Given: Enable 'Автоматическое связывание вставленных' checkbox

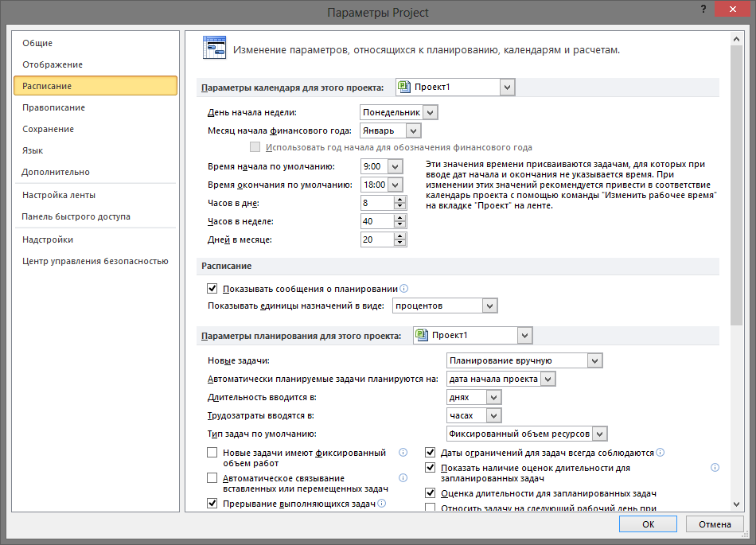Looking at the screenshot, I should [x=212, y=478].
